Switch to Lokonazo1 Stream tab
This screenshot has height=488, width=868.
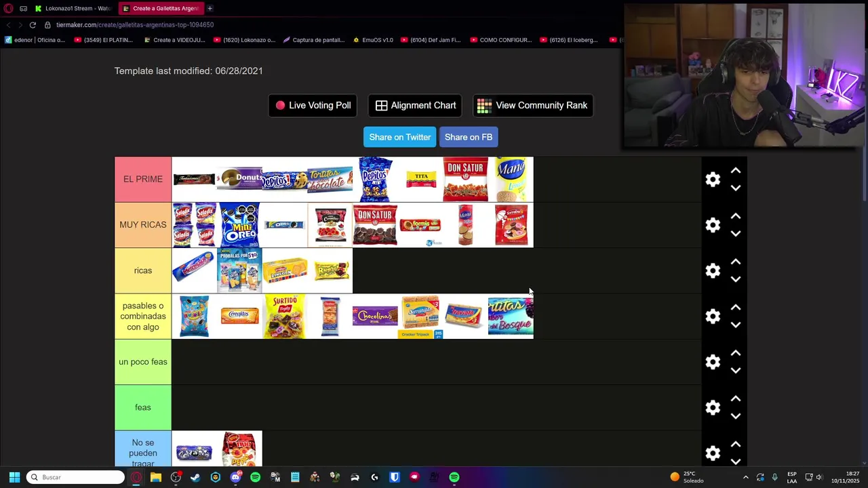point(73,8)
